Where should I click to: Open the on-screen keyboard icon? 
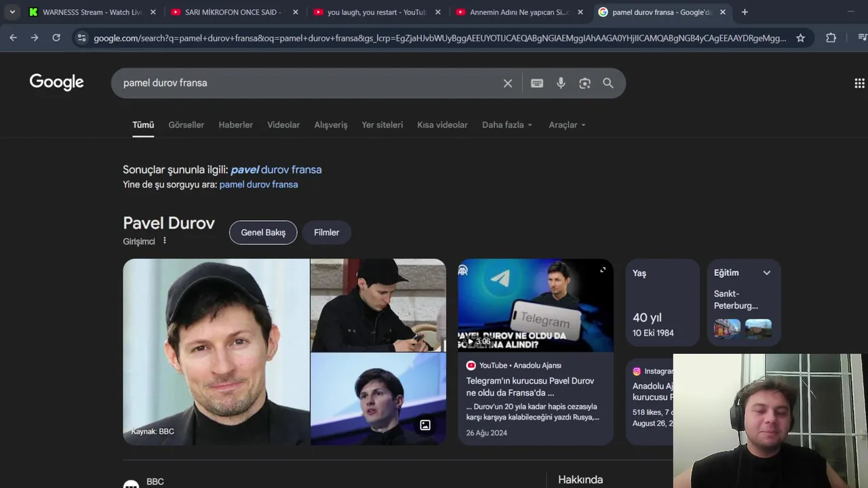537,83
